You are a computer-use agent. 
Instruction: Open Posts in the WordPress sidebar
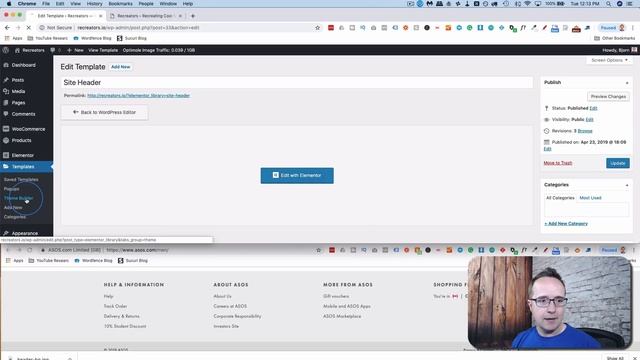coord(18,80)
